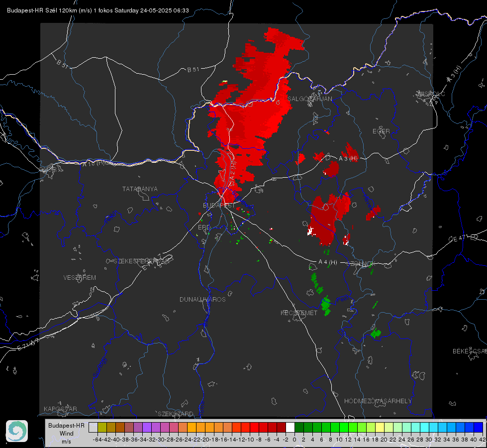487x448 pixels.
Task: Click the swirl logo icon beside the legend
Action: [17, 431]
